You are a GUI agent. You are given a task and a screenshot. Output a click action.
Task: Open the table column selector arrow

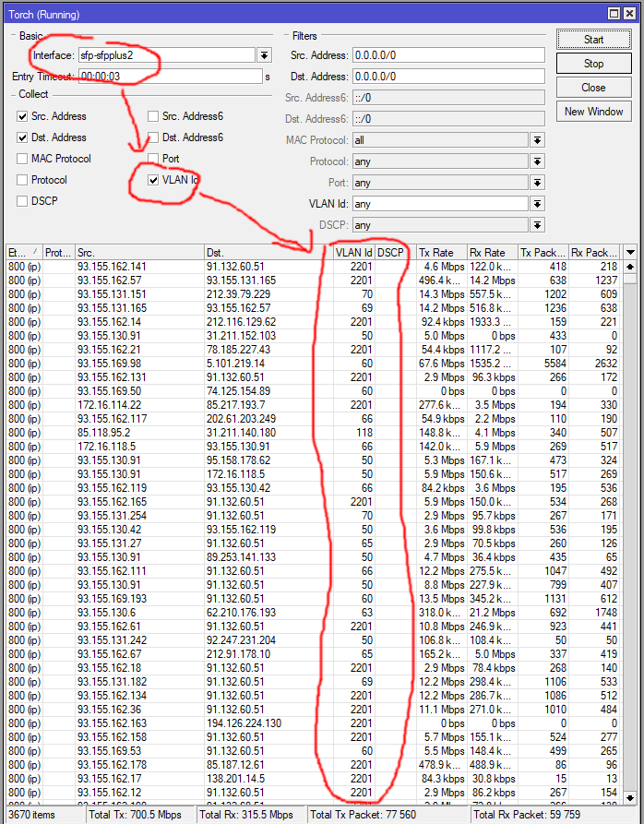[631, 252]
